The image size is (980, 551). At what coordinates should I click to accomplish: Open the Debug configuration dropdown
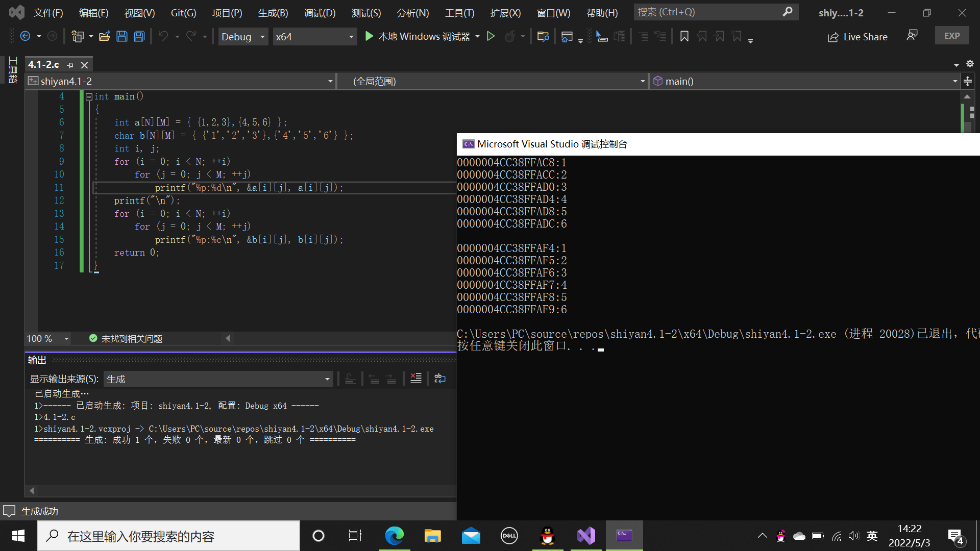(243, 37)
